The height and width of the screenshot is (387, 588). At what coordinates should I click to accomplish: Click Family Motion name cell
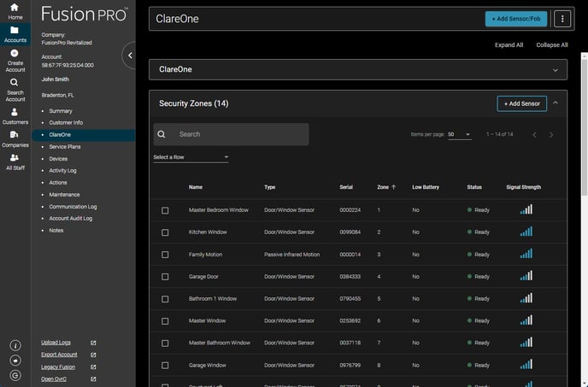coord(205,255)
